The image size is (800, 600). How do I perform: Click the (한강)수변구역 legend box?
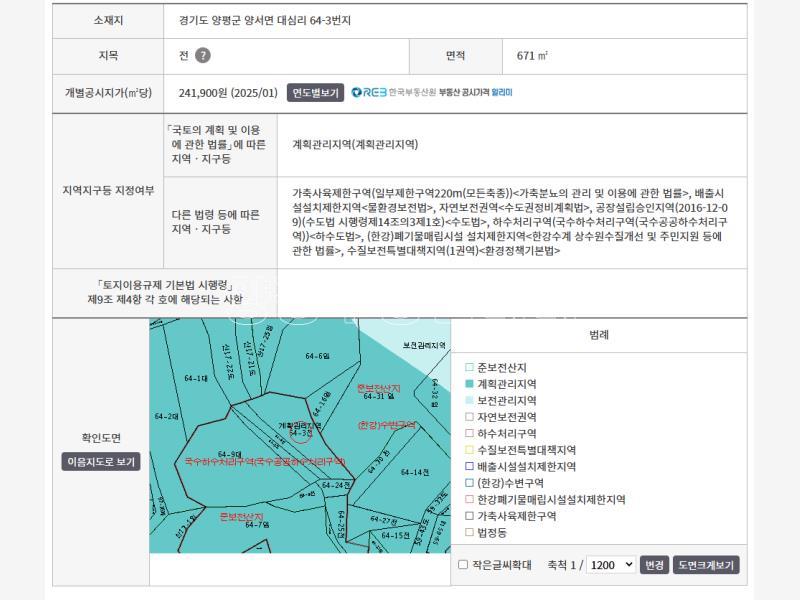point(469,483)
